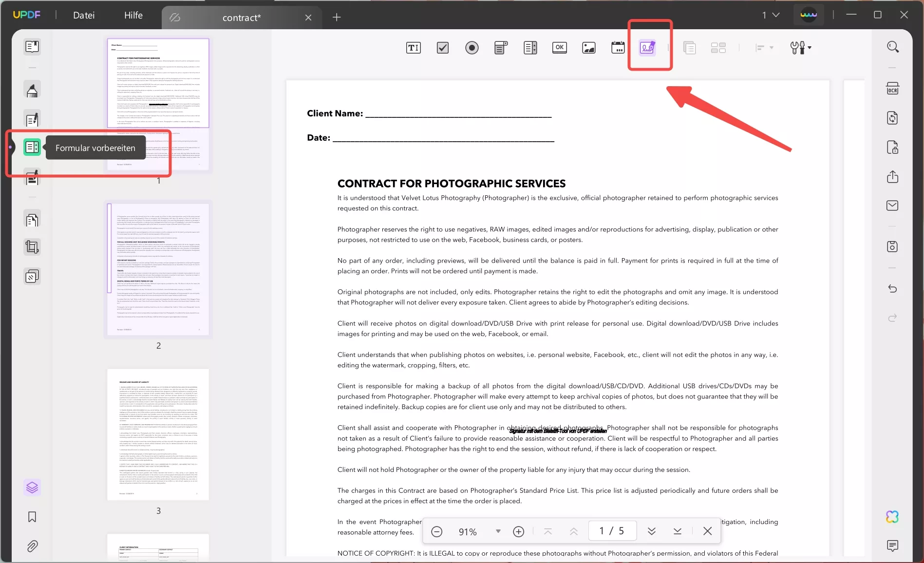924x563 pixels.
Task: Click the page number input showing 1 / 5
Action: pyautogui.click(x=612, y=531)
